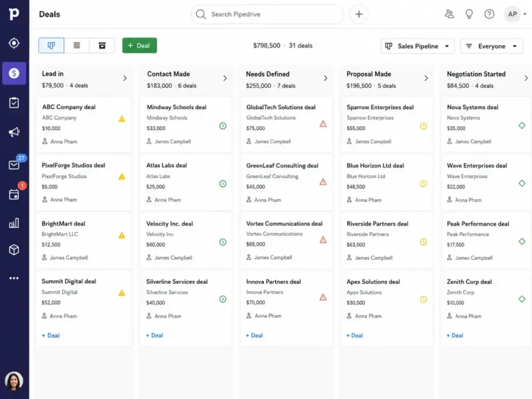Open the Insights bar chart icon
The width and height of the screenshot is (532, 399).
[x=14, y=223]
